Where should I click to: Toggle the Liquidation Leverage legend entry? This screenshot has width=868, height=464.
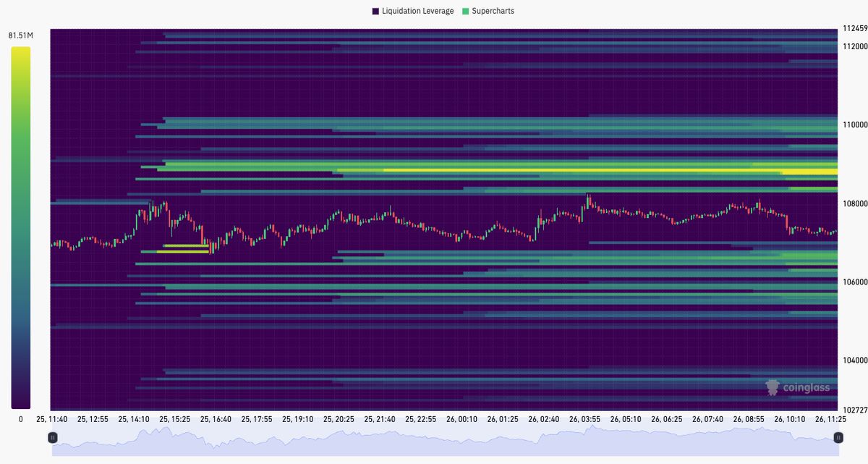(x=413, y=11)
